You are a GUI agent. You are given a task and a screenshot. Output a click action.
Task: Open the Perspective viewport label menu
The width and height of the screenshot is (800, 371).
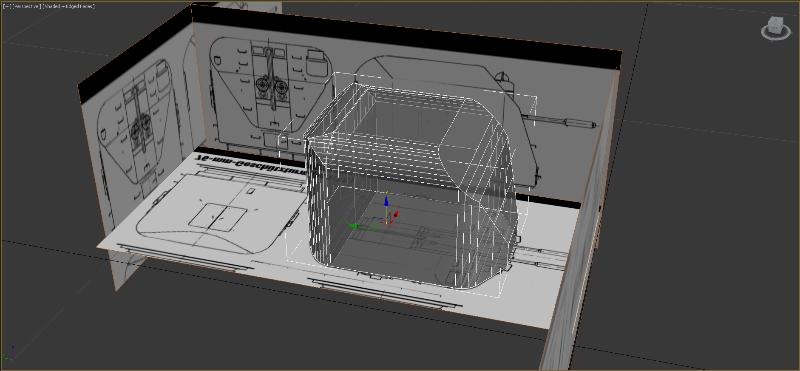pyautogui.click(x=26, y=6)
